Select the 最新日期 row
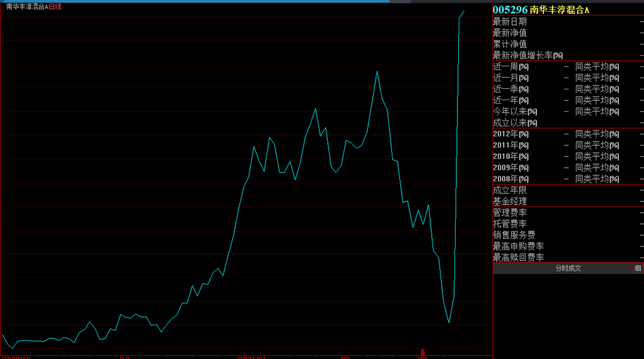The image size is (644, 359). (568, 22)
